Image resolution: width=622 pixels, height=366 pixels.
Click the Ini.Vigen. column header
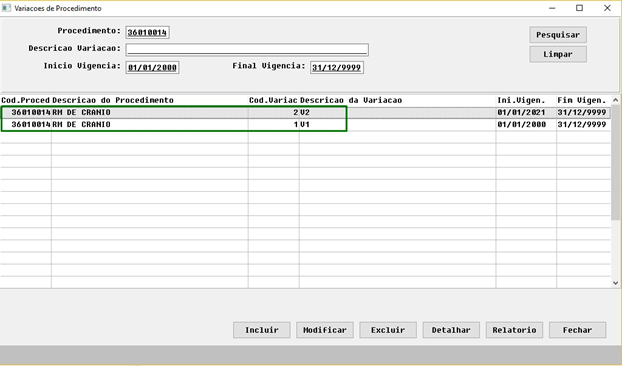pyautogui.click(x=526, y=100)
